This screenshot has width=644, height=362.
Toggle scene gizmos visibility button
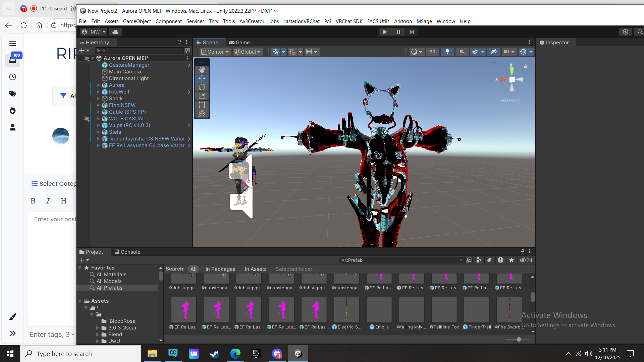[523, 52]
